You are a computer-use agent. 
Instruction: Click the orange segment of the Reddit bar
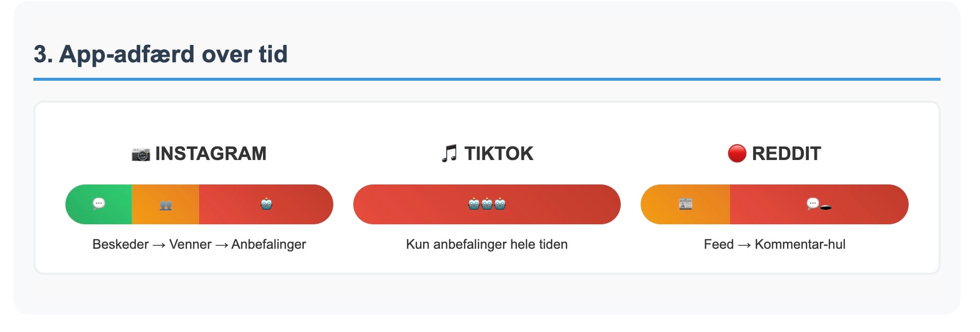pyautogui.click(x=685, y=204)
